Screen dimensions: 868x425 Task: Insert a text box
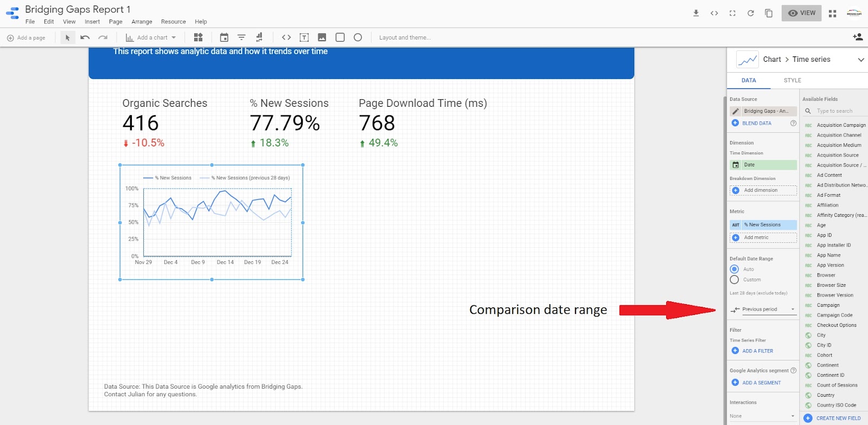(304, 37)
